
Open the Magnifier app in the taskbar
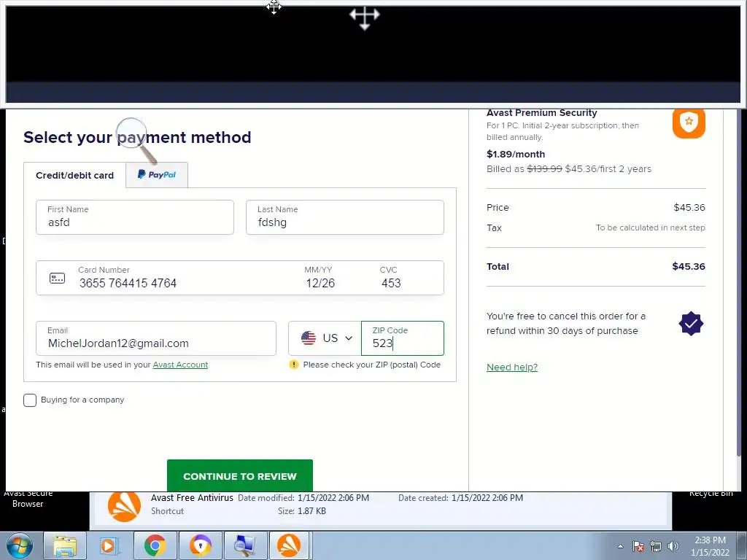coord(245,545)
